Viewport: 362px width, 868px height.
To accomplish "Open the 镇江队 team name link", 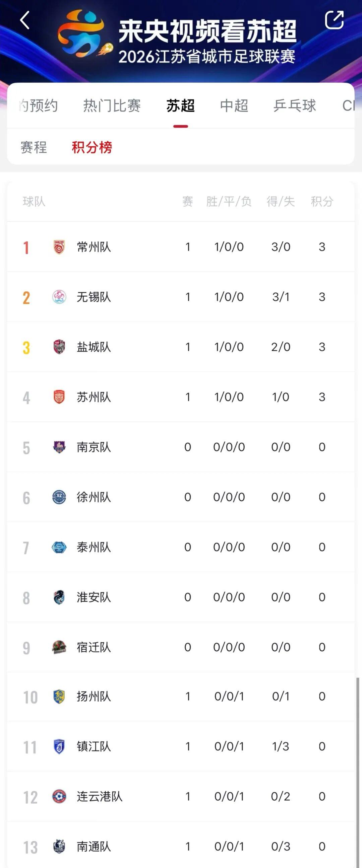I will pos(94,746).
